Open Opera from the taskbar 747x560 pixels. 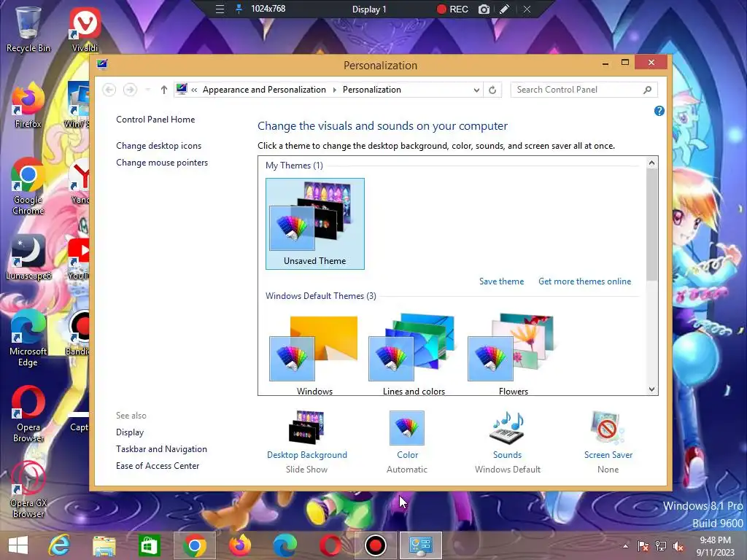coord(330,545)
